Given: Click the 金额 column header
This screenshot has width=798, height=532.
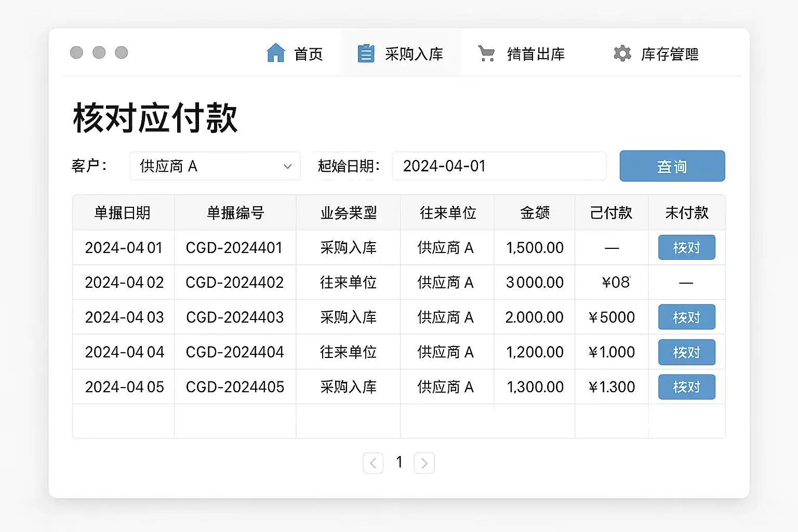Looking at the screenshot, I should coord(535,212).
